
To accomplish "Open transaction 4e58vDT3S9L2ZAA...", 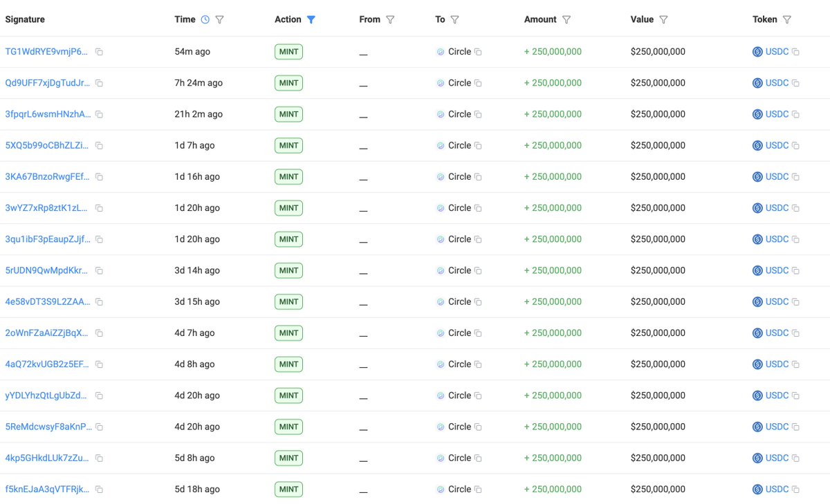I will pyautogui.click(x=47, y=301).
